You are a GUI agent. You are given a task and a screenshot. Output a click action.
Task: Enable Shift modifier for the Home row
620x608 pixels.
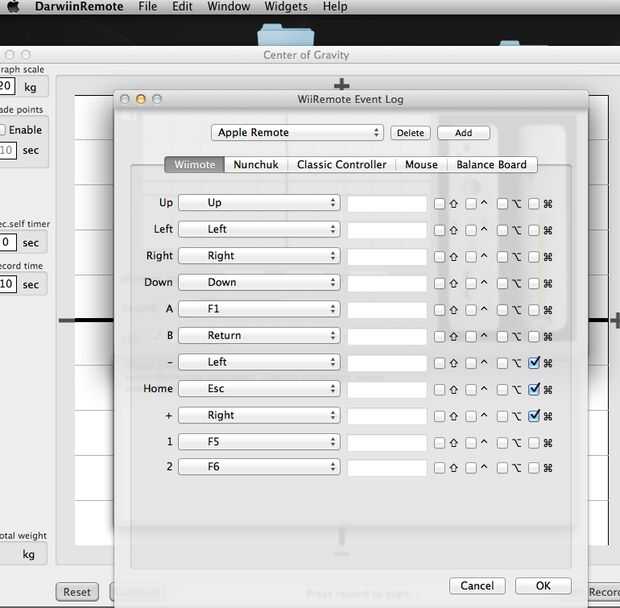point(439,390)
